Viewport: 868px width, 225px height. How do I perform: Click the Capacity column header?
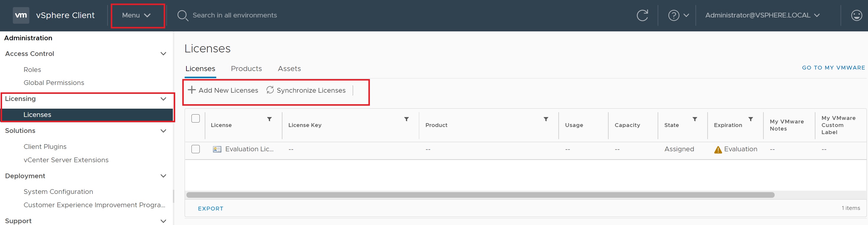627,125
